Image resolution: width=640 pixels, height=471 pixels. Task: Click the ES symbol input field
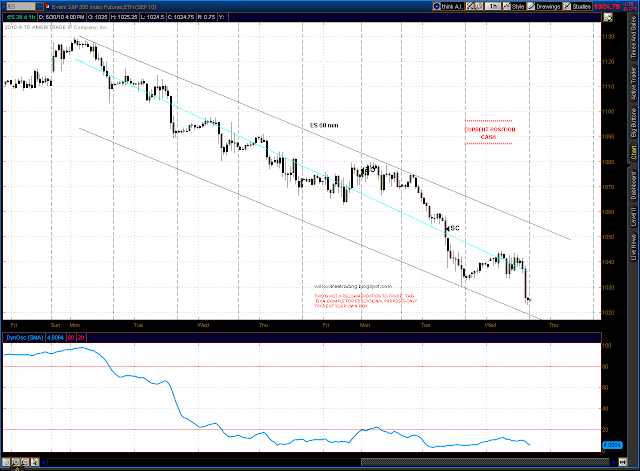[x=20, y=7]
